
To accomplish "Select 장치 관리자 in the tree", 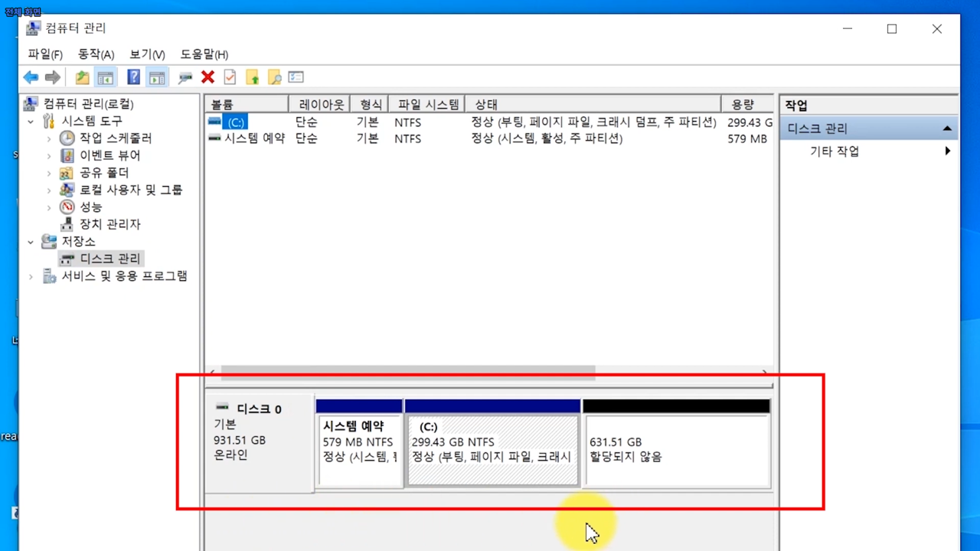I will (x=110, y=224).
